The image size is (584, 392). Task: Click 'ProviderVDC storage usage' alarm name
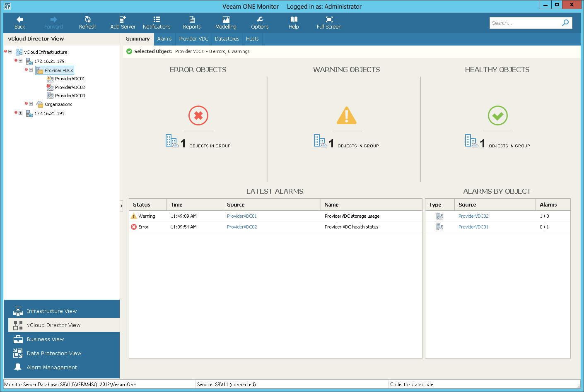click(x=352, y=216)
